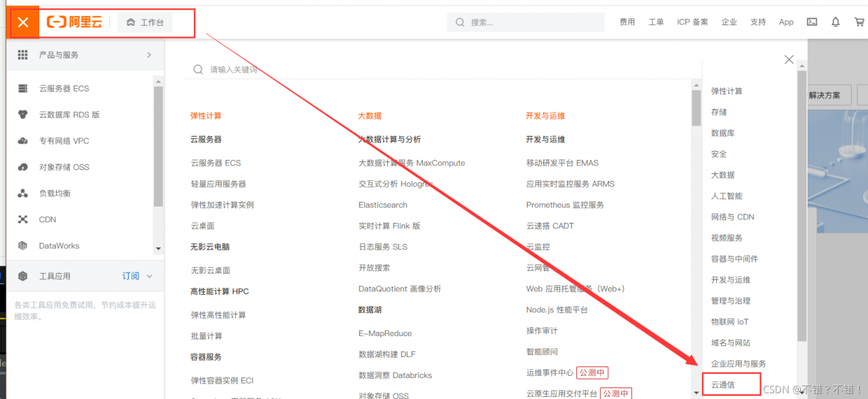Click the Alibaba Cloud logo
This screenshot has width=868, height=399.
tap(75, 22)
